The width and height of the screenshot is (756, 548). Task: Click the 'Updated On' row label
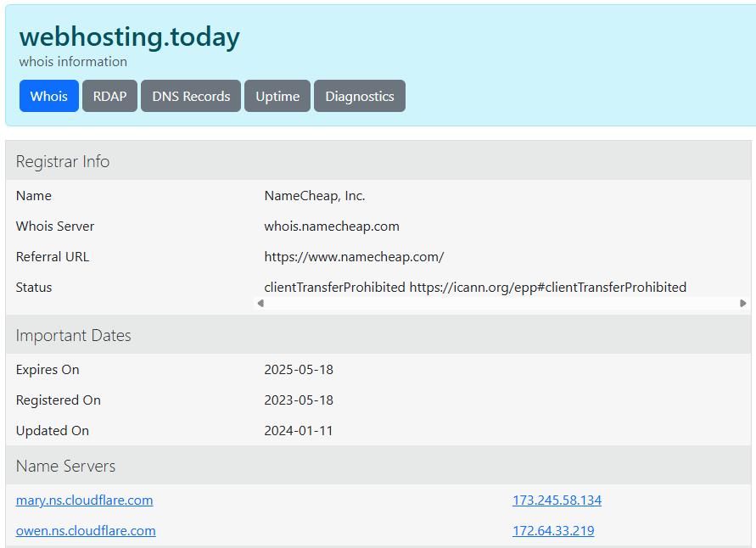coord(53,430)
